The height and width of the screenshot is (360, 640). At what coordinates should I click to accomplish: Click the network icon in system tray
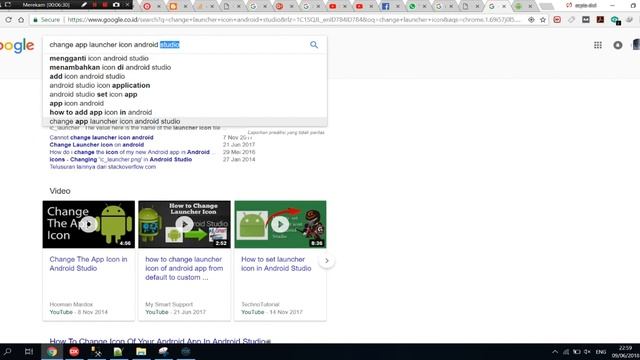pyautogui.click(x=566, y=352)
